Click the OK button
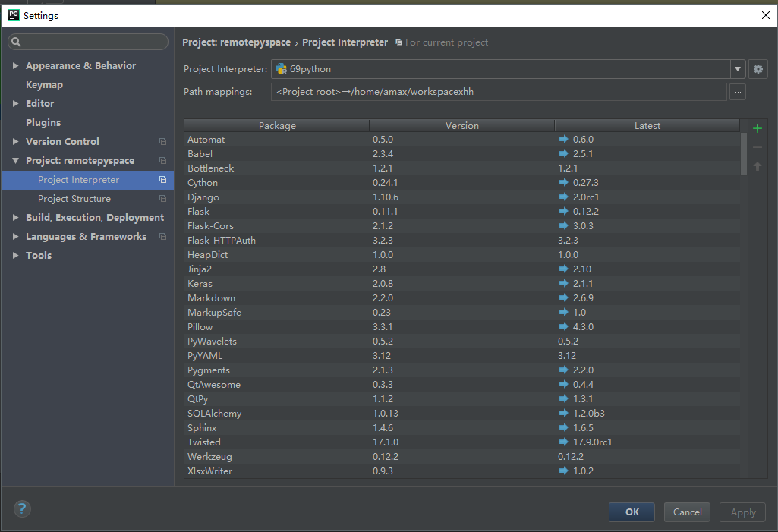Viewport: 778px width, 532px height. click(632, 512)
